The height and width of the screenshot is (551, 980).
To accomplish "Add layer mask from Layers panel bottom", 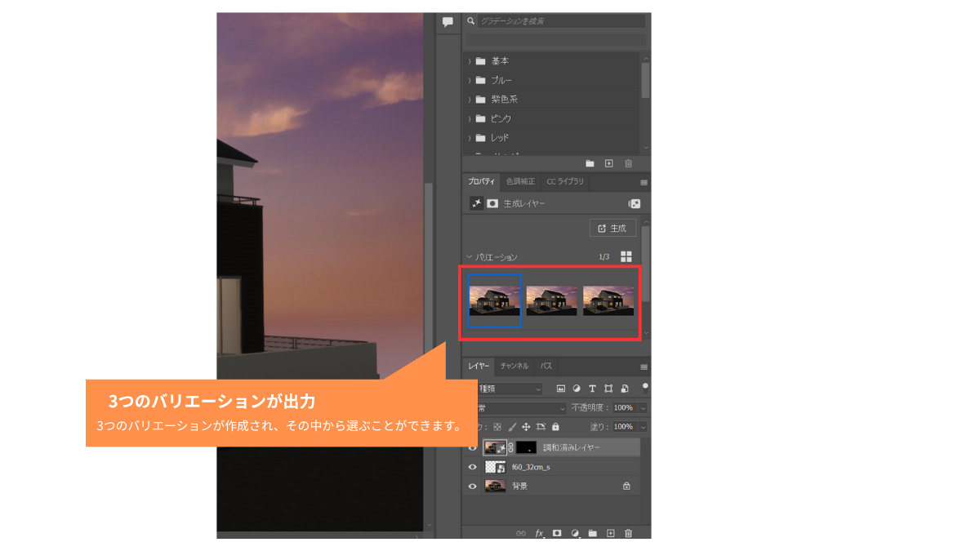I will coord(557,533).
